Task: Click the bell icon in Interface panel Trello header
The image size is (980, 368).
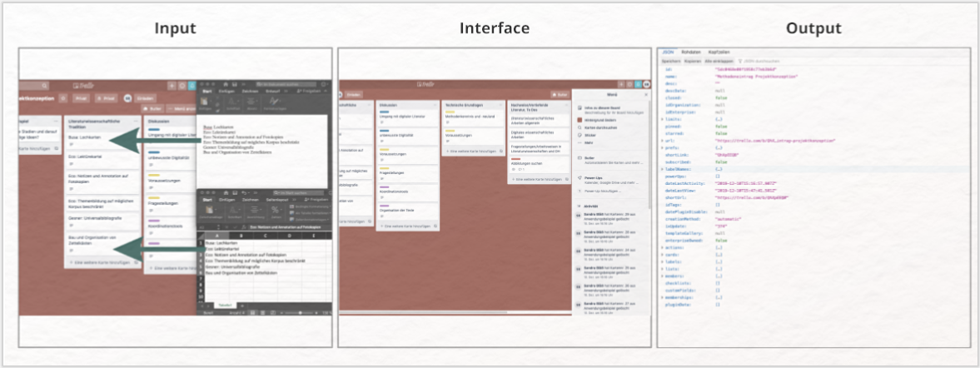Action: (x=638, y=84)
